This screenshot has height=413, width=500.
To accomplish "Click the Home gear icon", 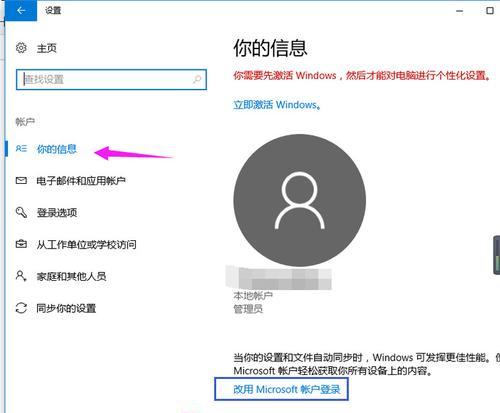I will [x=21, y=48].
